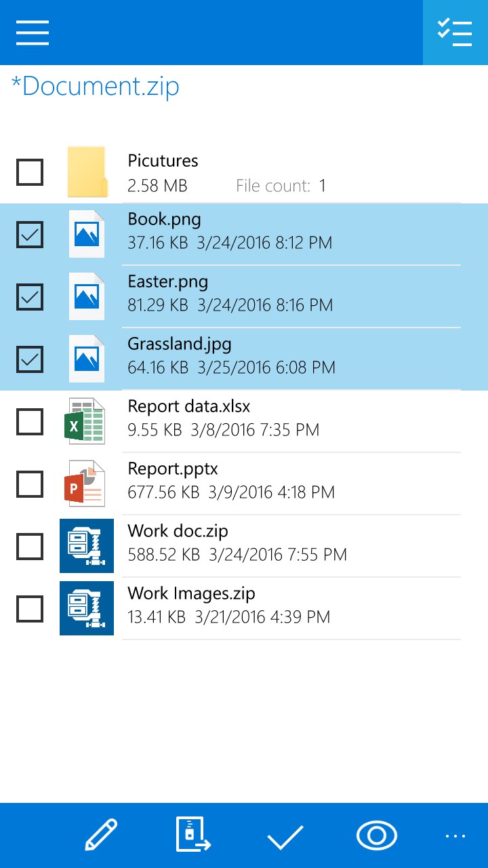Tap the Report data.xlsx Excel icon
Screen dimensions: 488x868
pos(86,420)
